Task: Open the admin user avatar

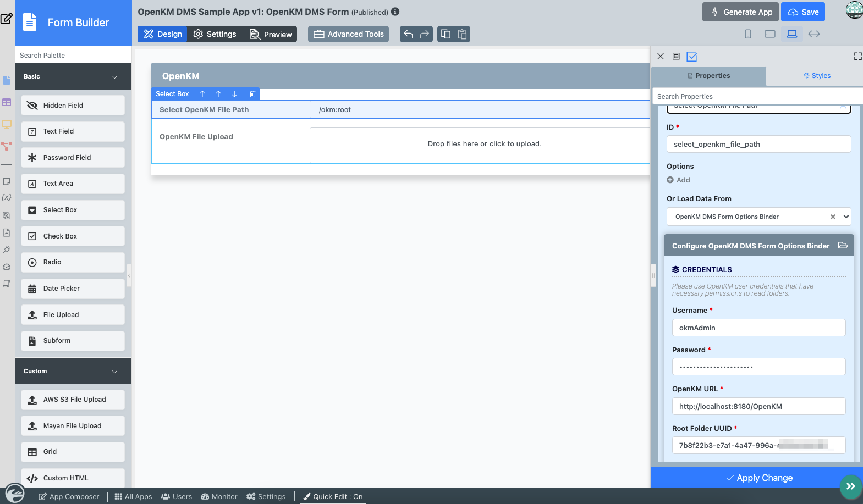Action: click(854, 10)
